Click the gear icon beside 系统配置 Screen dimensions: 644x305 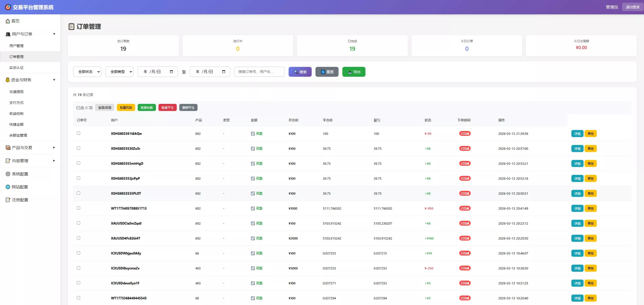(8, 174)
